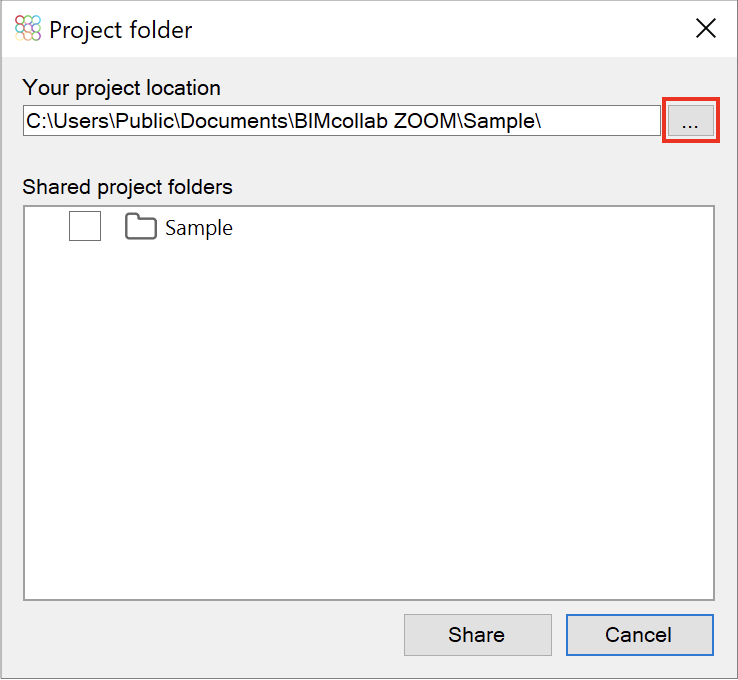
Task: Click gray dialog background left of Share
Action: 212,635
